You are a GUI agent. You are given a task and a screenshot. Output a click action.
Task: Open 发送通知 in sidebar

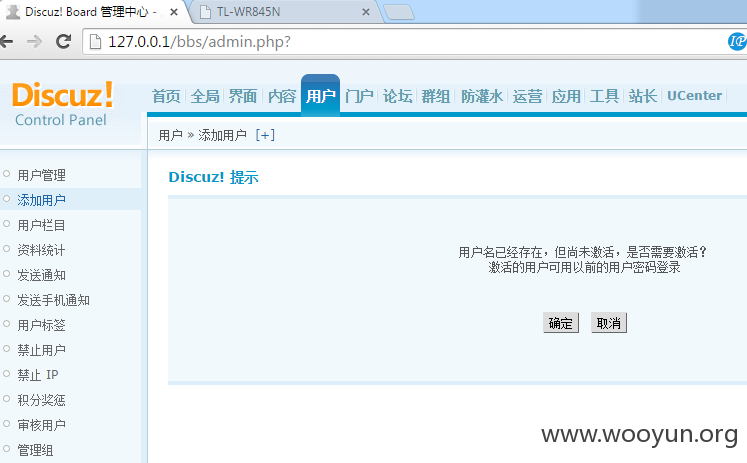click(x=41, y=275)
